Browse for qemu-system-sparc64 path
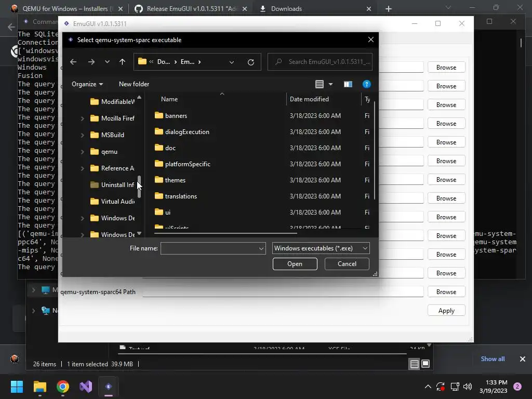 tap(446, 292)
